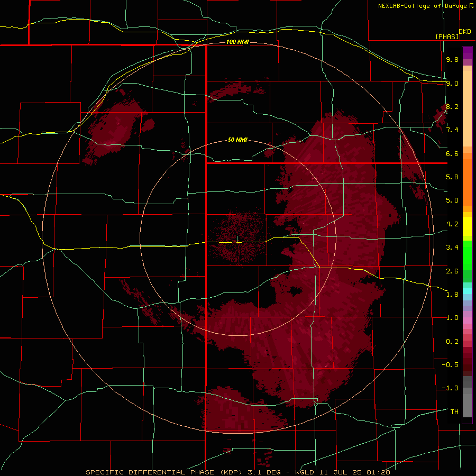
Task: Click the DKD label above the color scale
Action: coord(465,32)
